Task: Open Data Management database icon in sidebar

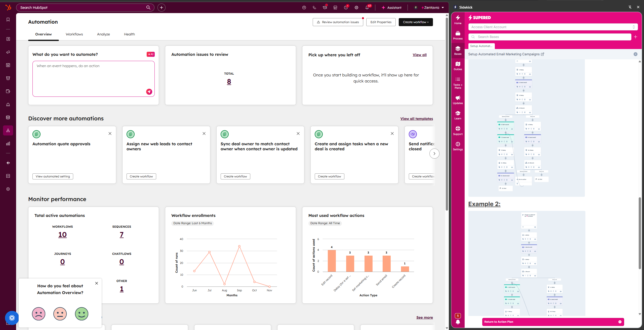Action: pyautogui.click(x=8, y=117)
